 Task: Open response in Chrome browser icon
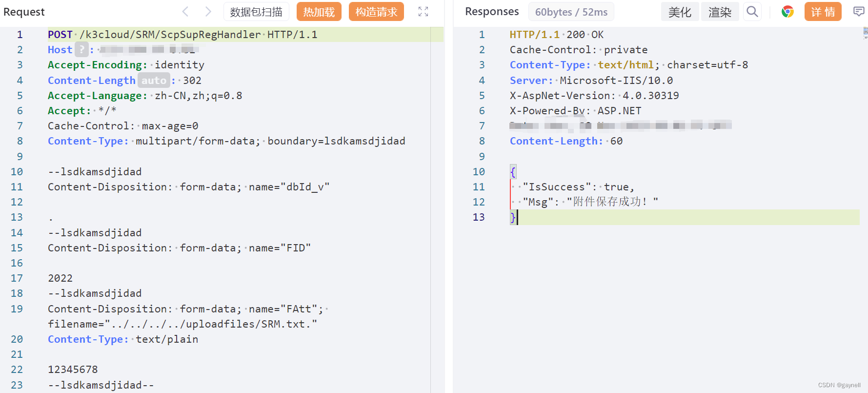tap(787, 12)
